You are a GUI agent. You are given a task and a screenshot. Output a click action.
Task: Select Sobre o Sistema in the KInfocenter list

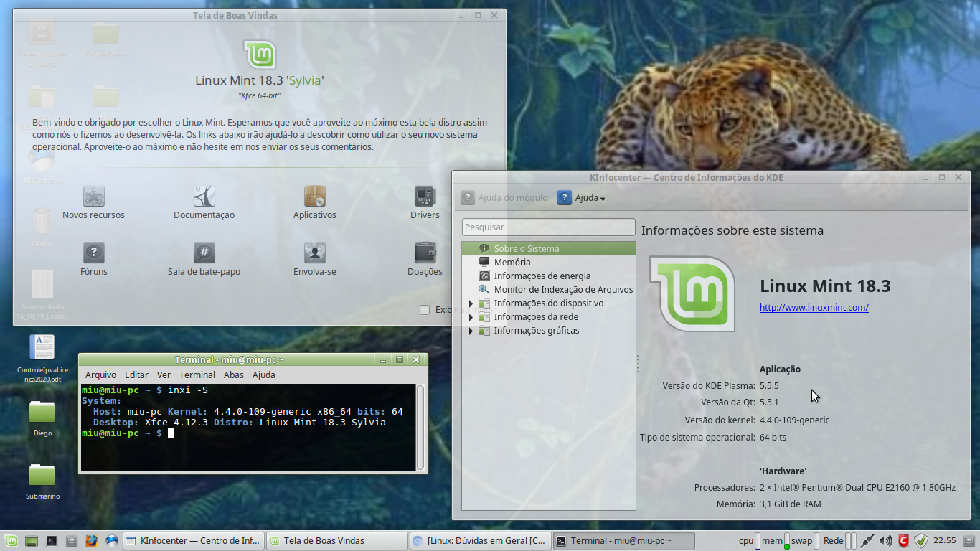549,248
